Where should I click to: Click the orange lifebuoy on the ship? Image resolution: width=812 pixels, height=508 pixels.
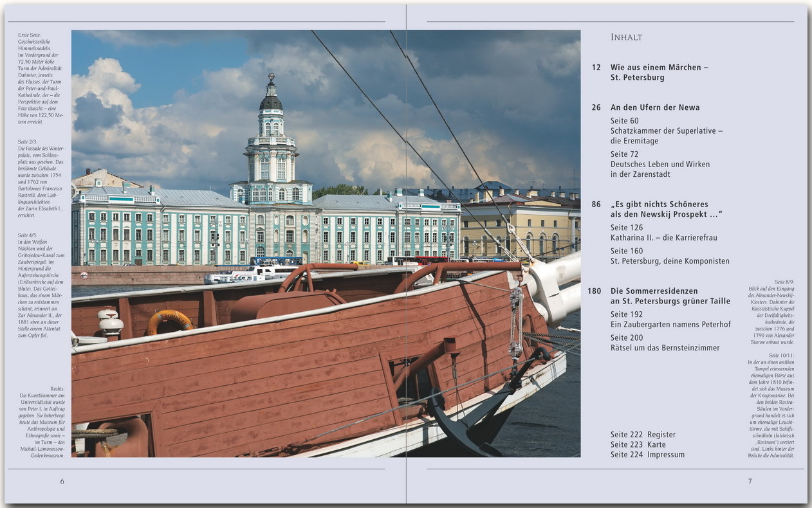(x=170, y=322)
